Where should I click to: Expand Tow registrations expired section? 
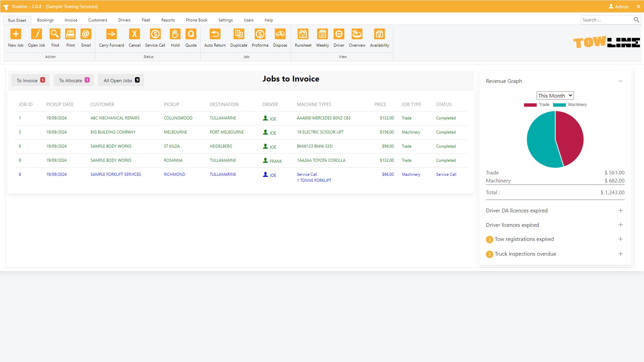pos(621,239)
